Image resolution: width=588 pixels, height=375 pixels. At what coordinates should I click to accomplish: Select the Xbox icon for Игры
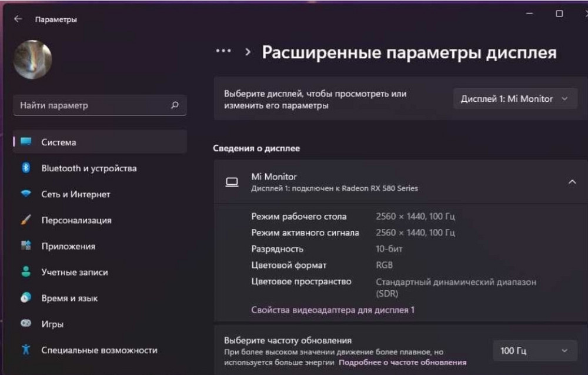point(26,324)
